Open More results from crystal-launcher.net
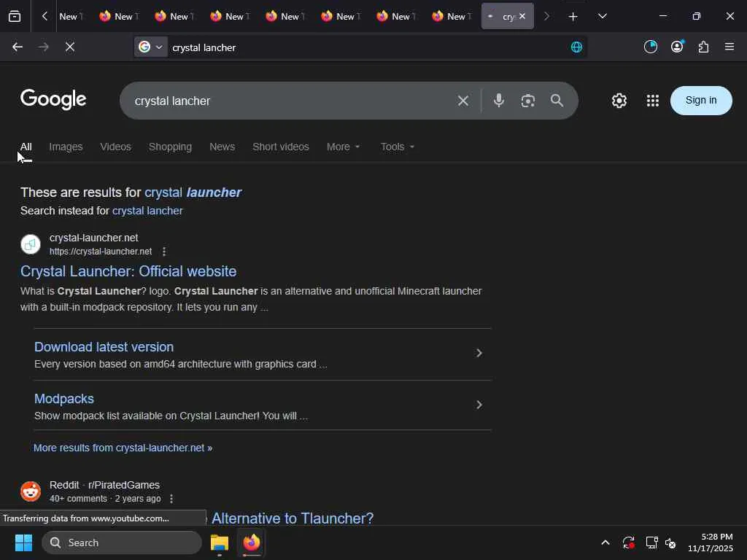The height and width of the screenshot is (560, 747). pos(123,448)
